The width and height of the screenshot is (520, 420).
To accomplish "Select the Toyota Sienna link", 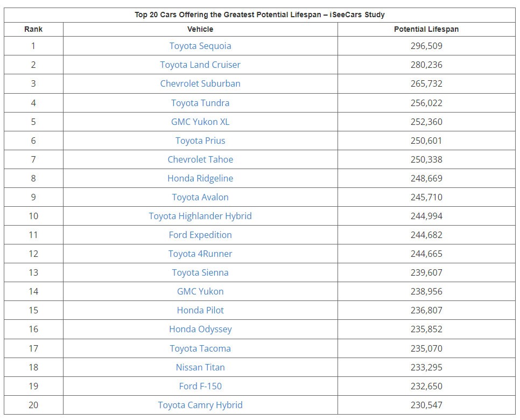I will pyautogui.click(x=200, y=272).
